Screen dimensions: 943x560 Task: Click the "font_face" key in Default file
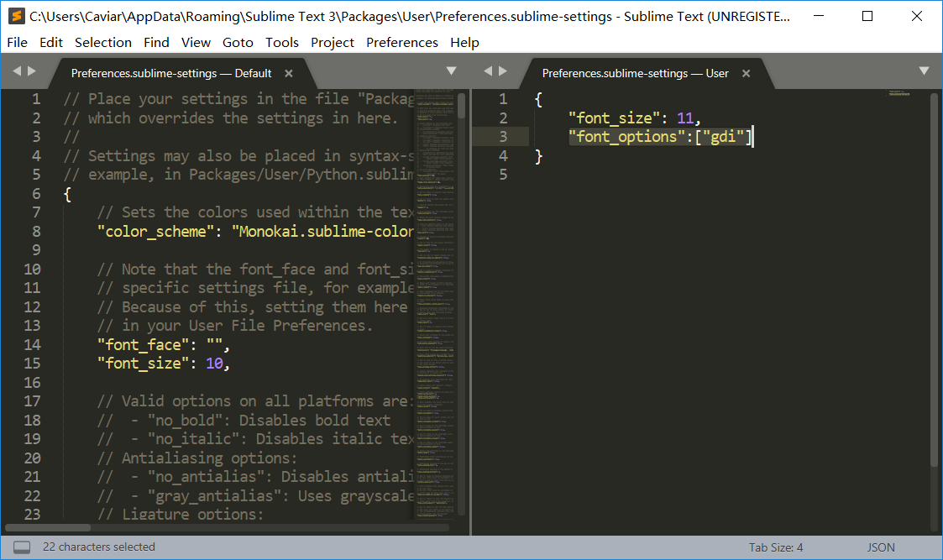pyautogui.click(x=143, y=345)
